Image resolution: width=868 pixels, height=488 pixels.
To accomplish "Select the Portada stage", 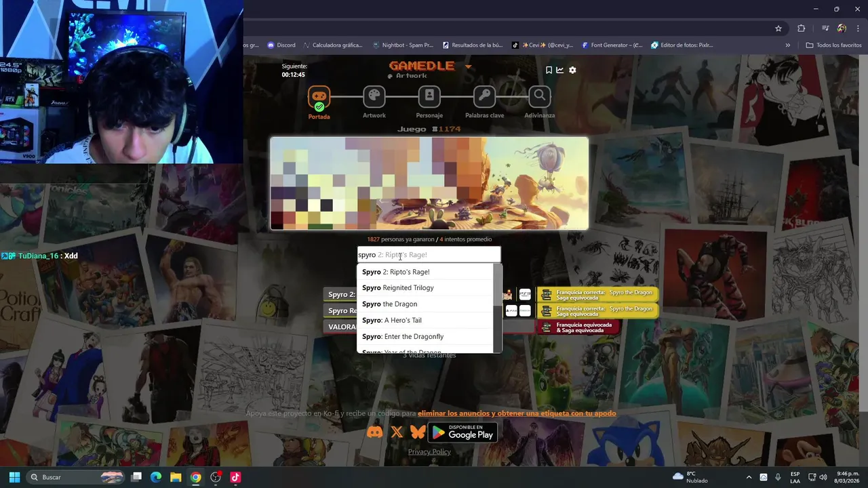I will (319, 103).
